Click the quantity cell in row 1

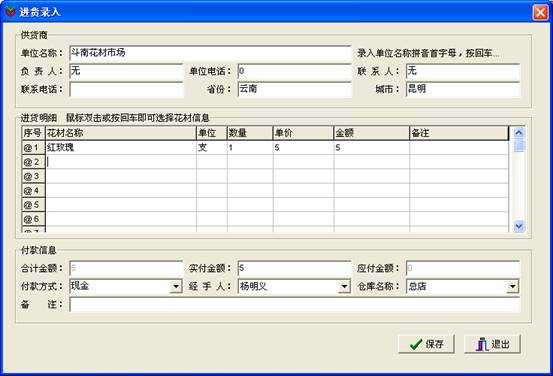coord(250,147)
